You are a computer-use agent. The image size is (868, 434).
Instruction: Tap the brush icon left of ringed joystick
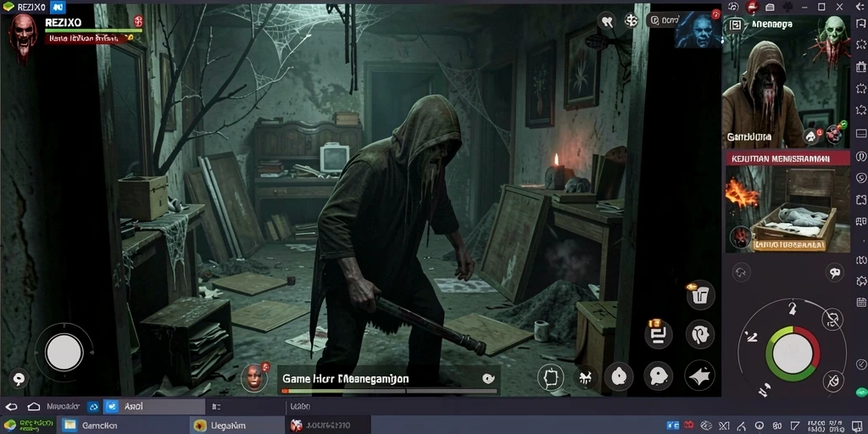[x=751, y=336]
